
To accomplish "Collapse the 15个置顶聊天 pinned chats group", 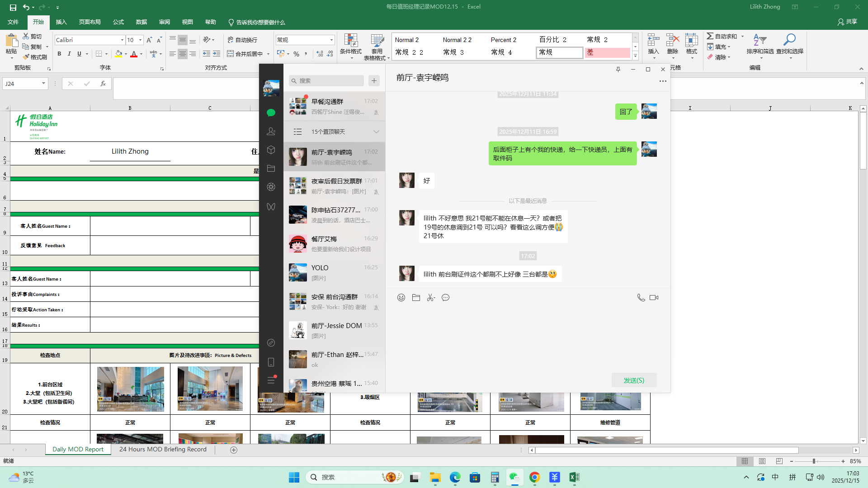I will 376,131.
